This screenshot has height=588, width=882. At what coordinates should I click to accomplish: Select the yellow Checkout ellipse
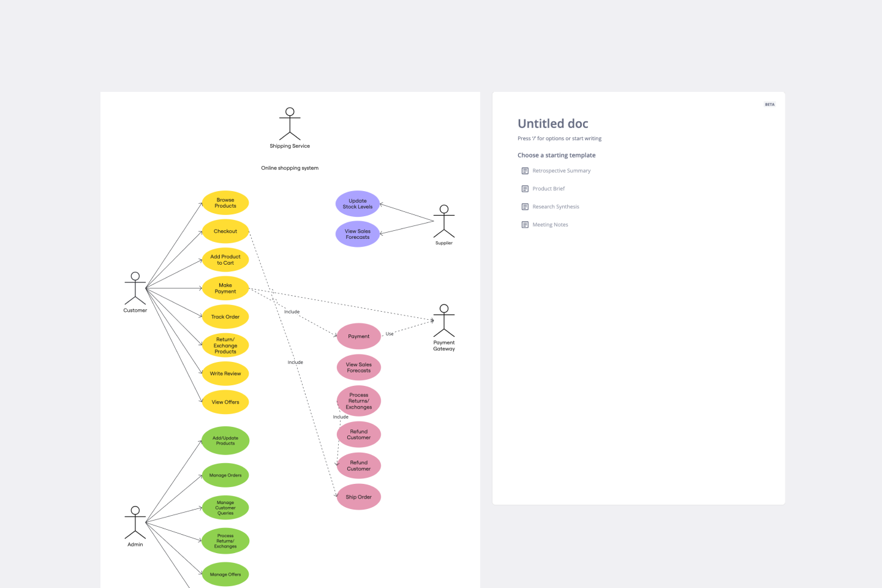pos(225,232)
